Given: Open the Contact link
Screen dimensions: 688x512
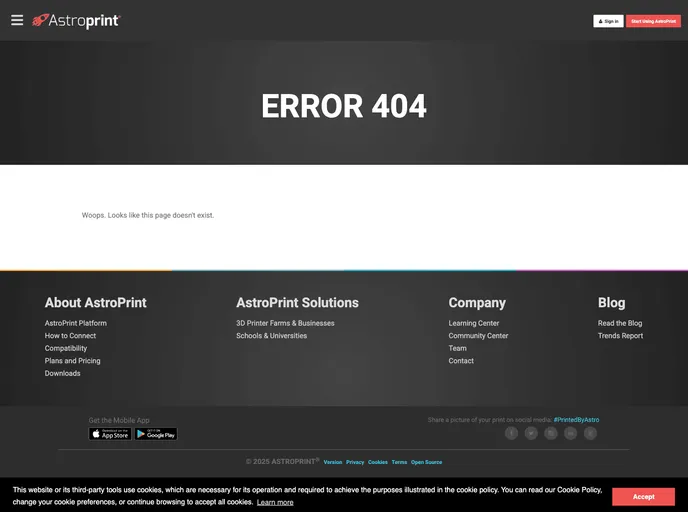Looking at the screenshot, I should pos(461,361).
